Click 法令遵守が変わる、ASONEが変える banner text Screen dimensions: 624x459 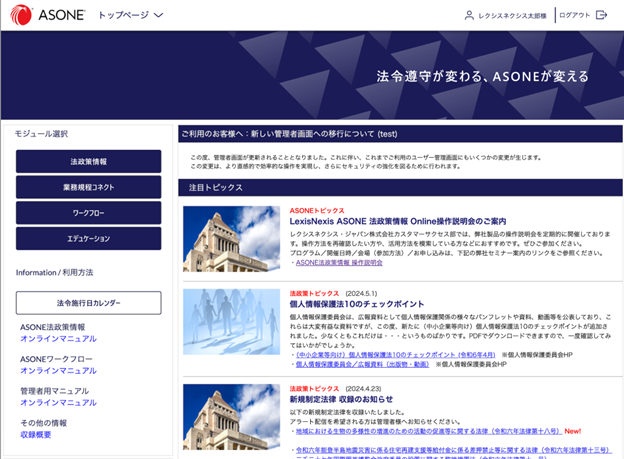pos(482,76)
